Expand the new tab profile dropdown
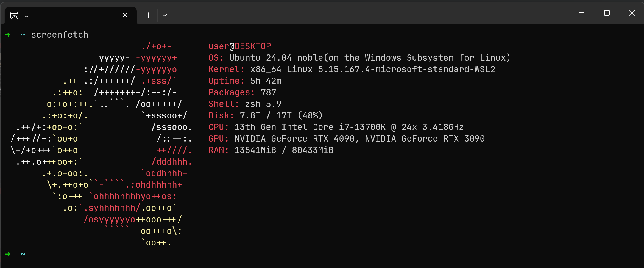Screen dimensions: 644x268 pos(165,15)
